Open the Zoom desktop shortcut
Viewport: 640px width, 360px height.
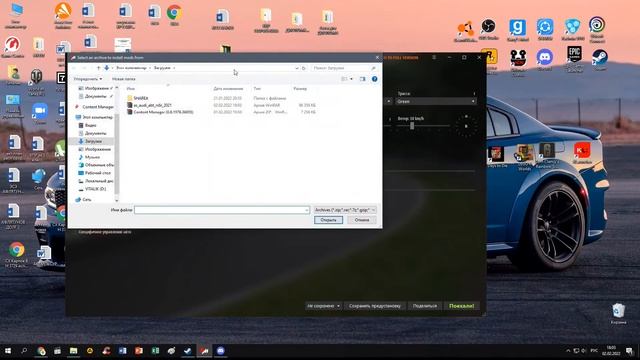[x=40, y=114]
